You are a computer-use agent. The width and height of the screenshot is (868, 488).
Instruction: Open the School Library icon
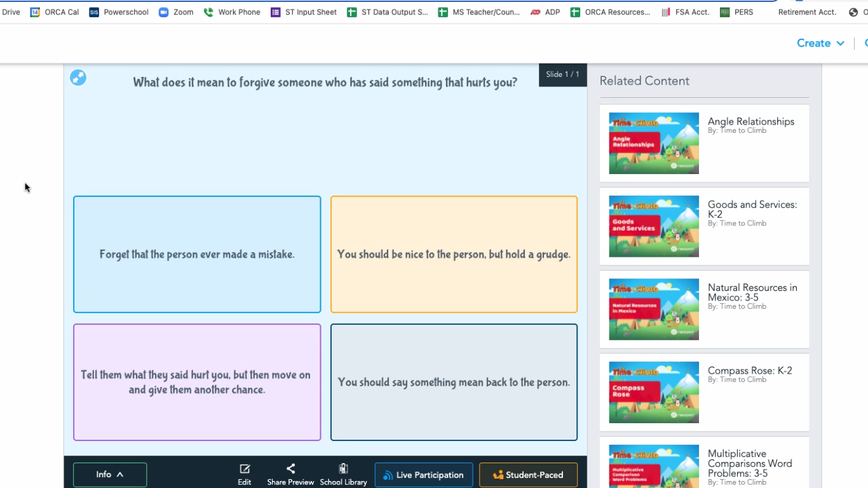tap(343, 469)
